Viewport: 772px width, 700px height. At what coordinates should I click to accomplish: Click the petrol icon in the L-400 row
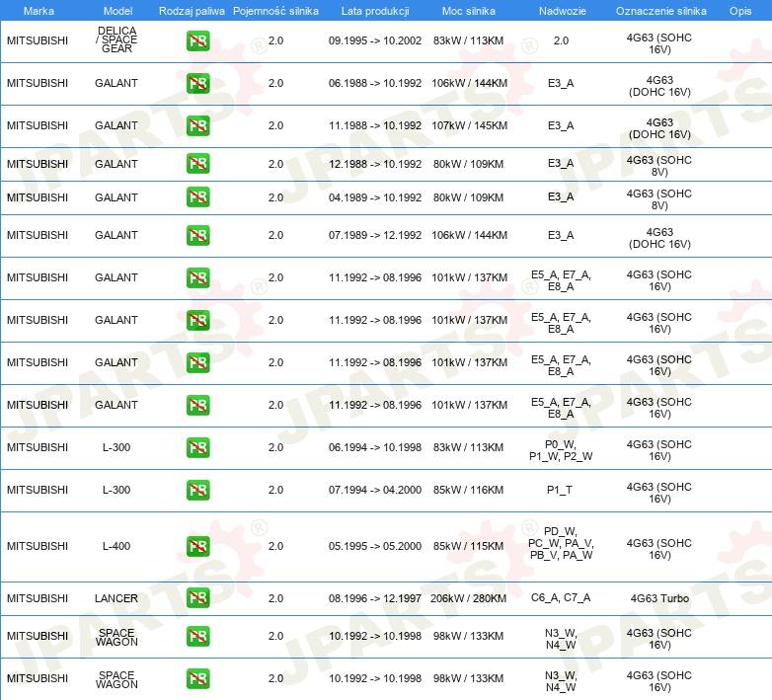click(197, 546)
